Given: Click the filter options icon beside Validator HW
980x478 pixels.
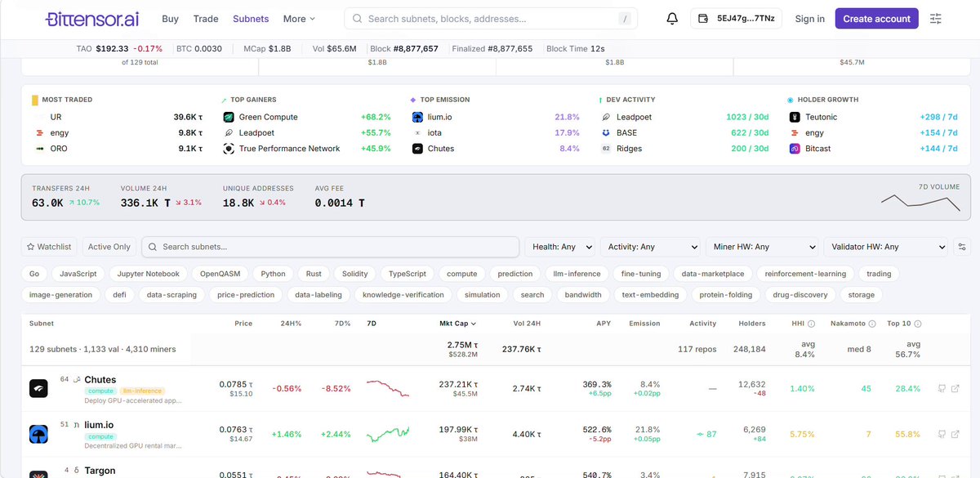Looking at the screenshot, I should point(961,246).
